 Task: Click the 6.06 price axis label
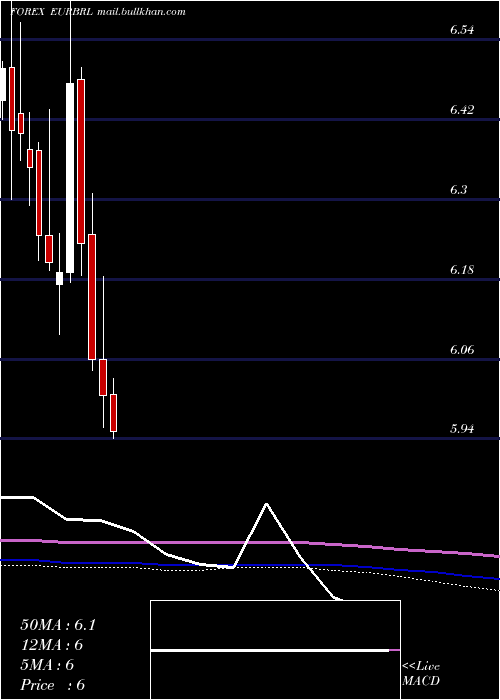pos(462,350)
